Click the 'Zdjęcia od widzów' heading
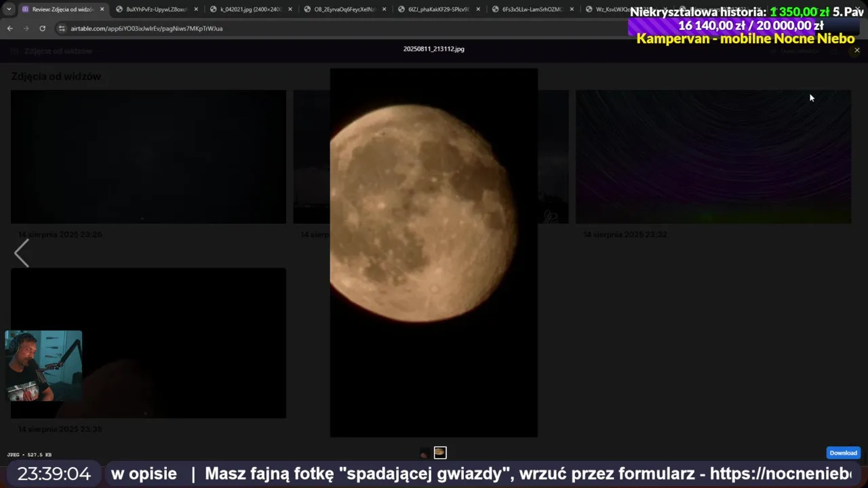 56,77
